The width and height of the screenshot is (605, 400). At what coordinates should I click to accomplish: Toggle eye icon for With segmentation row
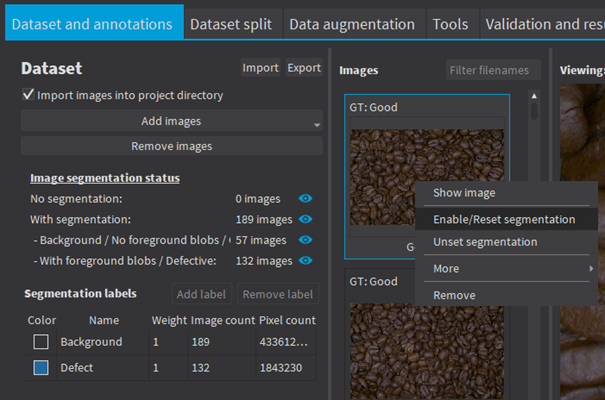click(305, 219)
